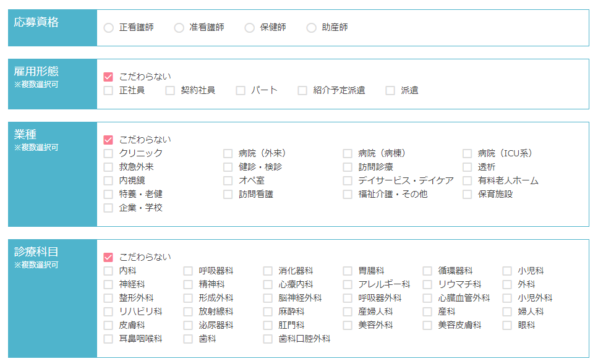598x364 pixels.
Task: Check the 健診・検診 option
Action: (228, 167)
